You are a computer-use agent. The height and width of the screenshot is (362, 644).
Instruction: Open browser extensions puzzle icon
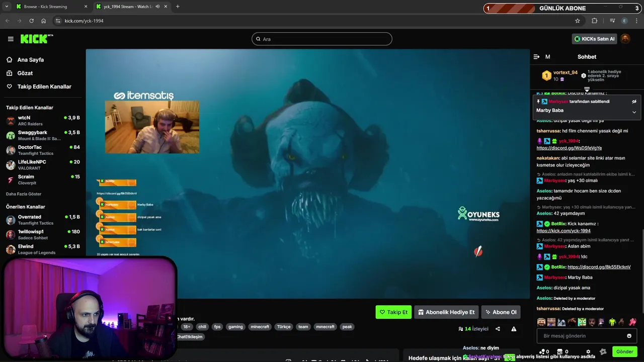pyautogui.click(x=595, y=21)
